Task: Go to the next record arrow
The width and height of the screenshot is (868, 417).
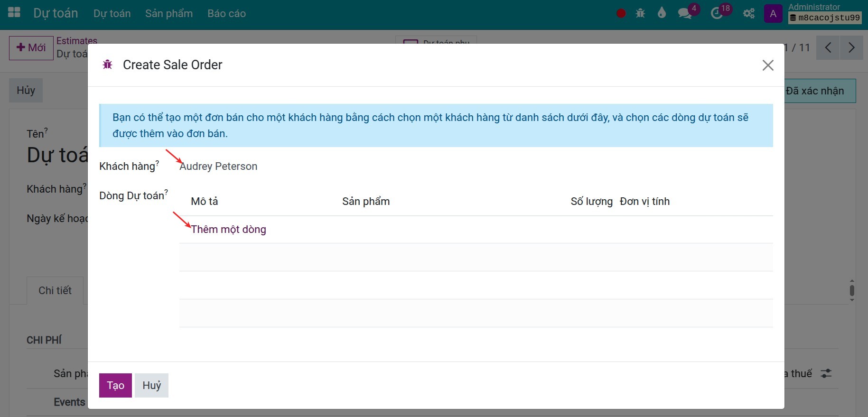Action: 851,47
